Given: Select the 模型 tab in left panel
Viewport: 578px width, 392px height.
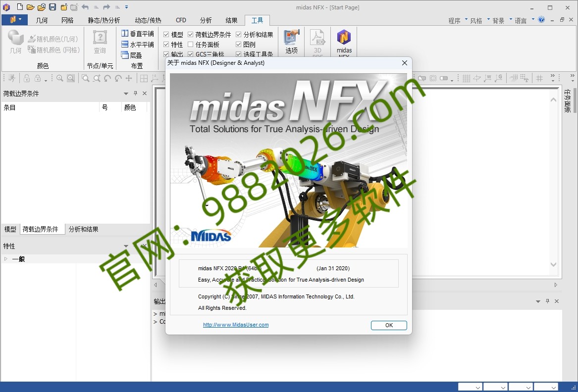Looking at the screenshot, I should [10, 229].
